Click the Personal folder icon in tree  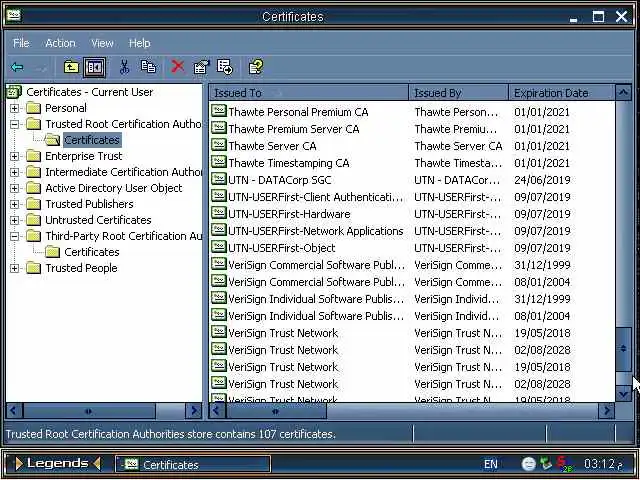coord(33,108)
